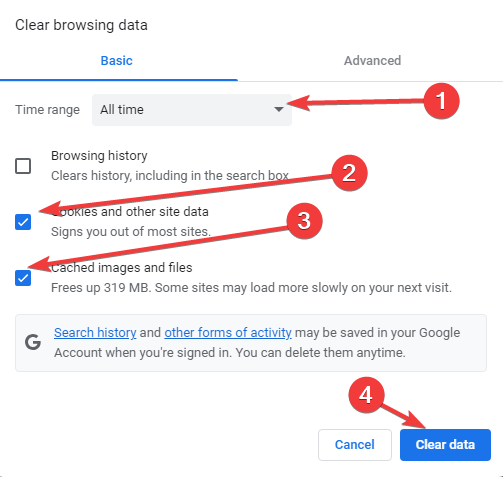This screenshot has width=503, height=477.
Task: Click the dropdown arrow in Time range
Action: click(x=279, y=109)
